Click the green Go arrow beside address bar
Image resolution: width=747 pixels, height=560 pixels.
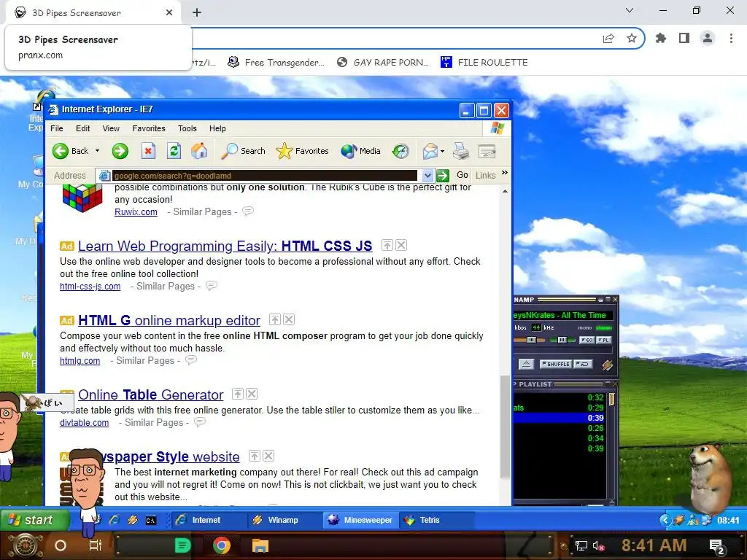(x=443, y=175)
